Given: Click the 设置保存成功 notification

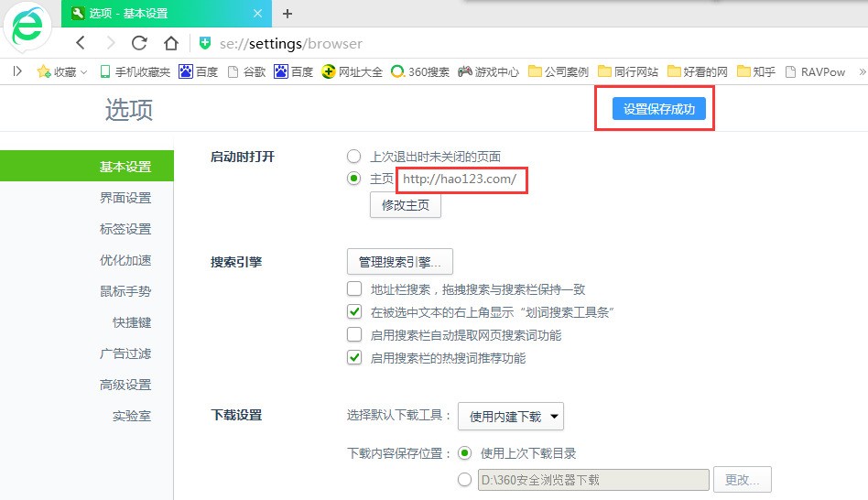Looking at the screenshot, I should click(658, 109).
